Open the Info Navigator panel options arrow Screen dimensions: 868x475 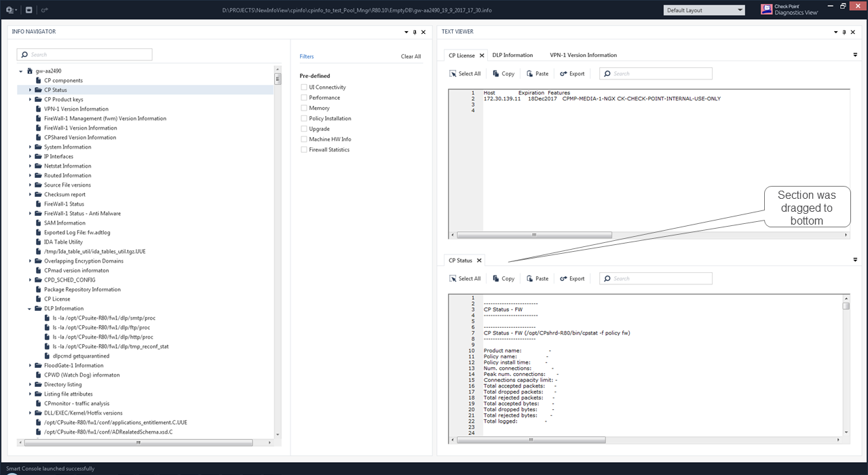point(406,32)
